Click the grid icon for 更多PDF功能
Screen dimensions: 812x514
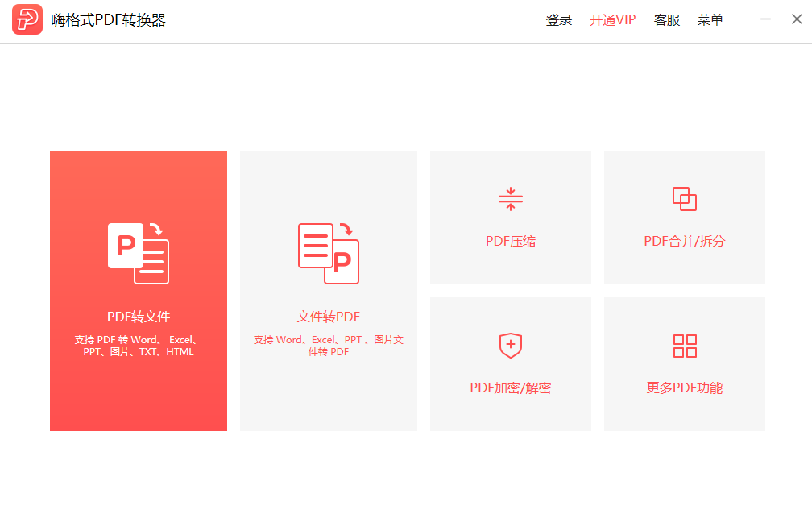684,345
